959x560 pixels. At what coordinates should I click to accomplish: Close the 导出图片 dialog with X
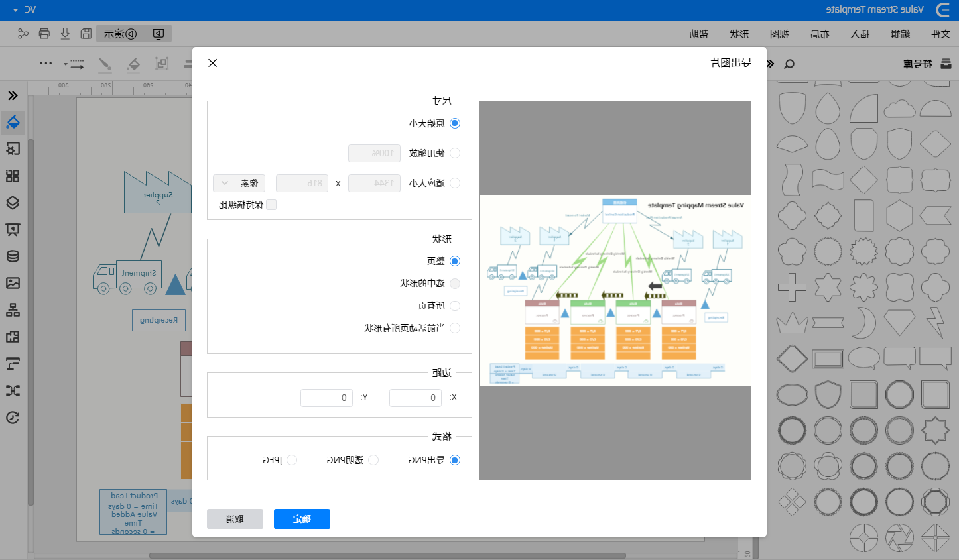point(212,63)
